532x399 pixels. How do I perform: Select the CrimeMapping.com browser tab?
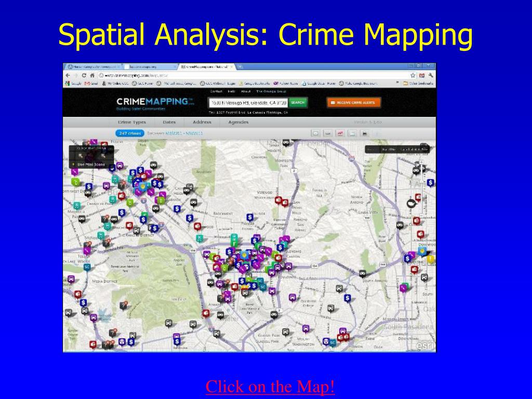[207, 67]
